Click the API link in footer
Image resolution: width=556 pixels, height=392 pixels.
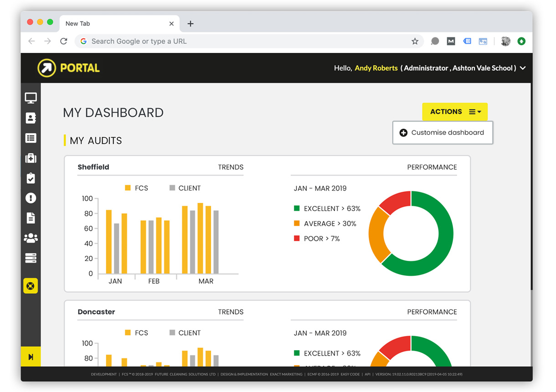pos(367,374)
